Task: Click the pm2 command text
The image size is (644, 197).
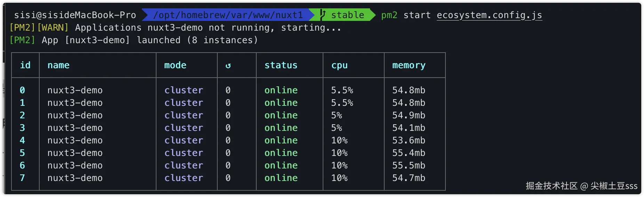Action: pyautogui.click(x=389, y=15)
